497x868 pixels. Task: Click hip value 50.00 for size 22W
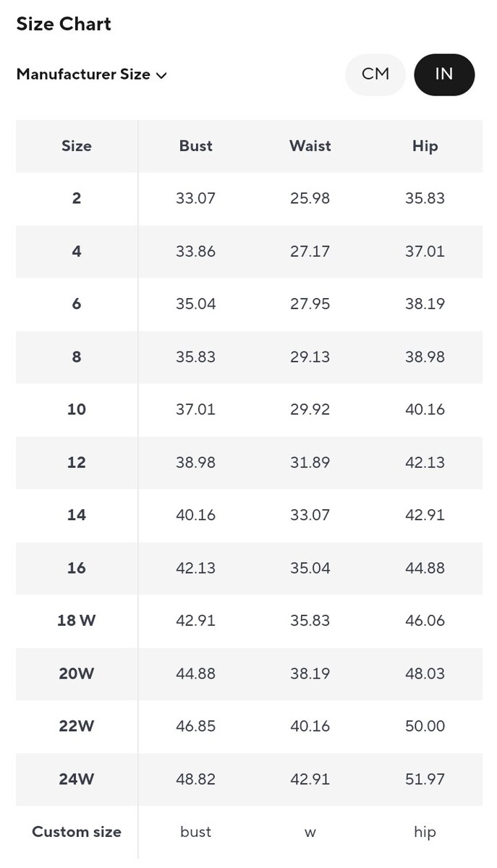coord(425,726)
